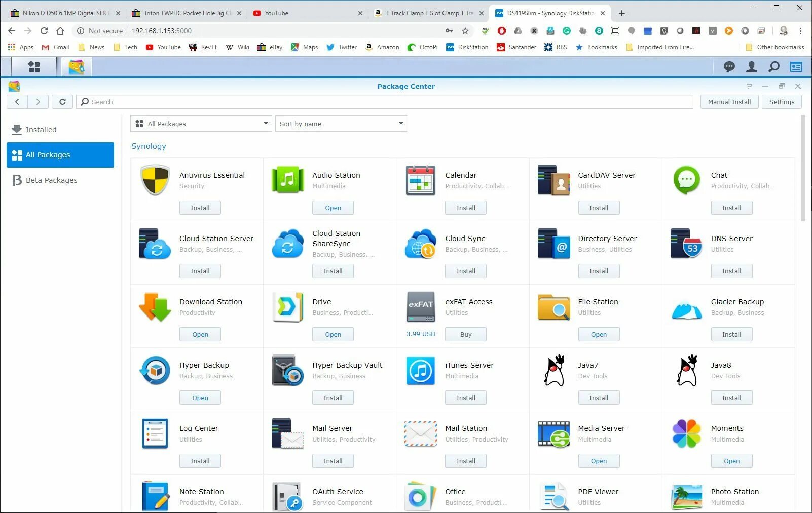
Task: Click the Directory Server icon
Action: (x=553, y=244)
